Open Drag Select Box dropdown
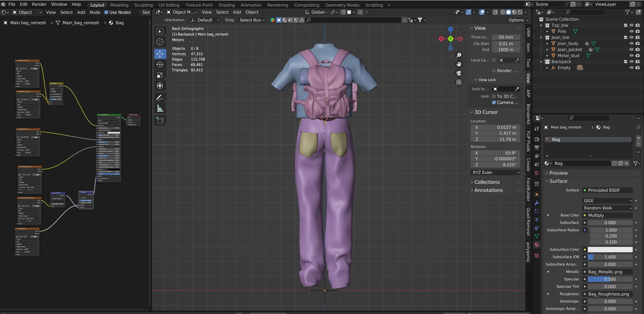This screenshot has width=644, height=314. pos(252,20)
